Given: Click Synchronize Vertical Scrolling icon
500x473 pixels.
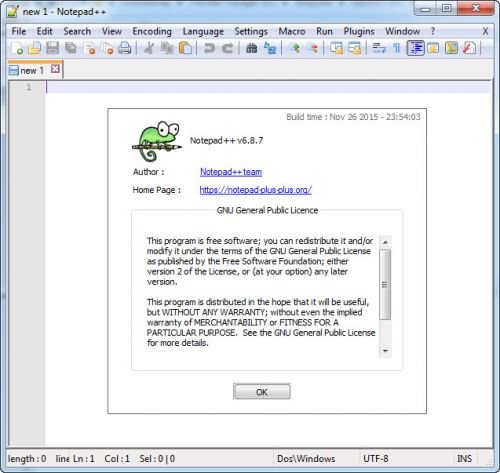Looking at the screenshot, I should click(x=336, y=48).
